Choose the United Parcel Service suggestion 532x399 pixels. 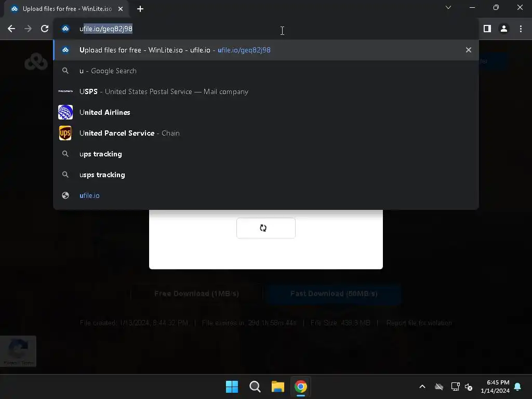pos(266,133)
